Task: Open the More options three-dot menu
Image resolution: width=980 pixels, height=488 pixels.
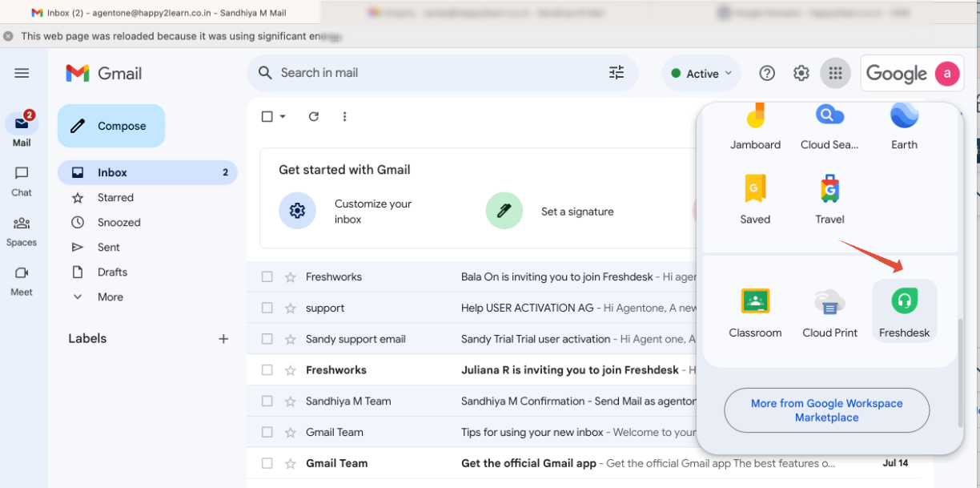Action: (344, 116)
